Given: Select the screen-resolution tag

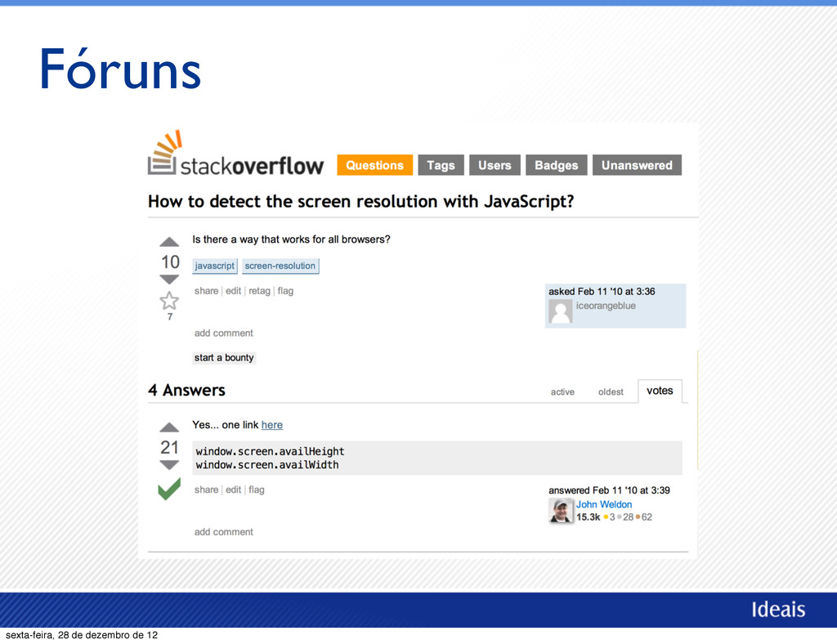Looking at the screenshot, I should (280, 266).
